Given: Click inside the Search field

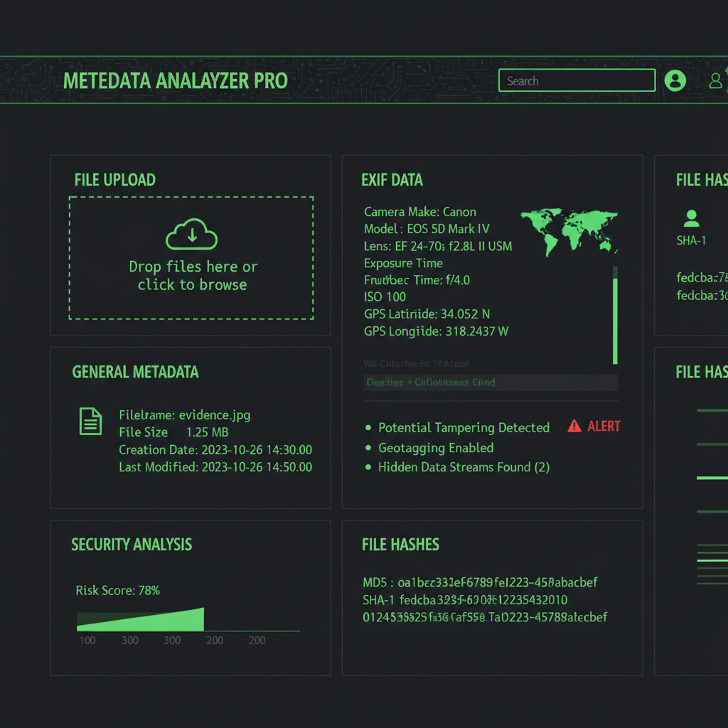Looking at the screenshot, I should pyautogui.click(x=576, y=81).
